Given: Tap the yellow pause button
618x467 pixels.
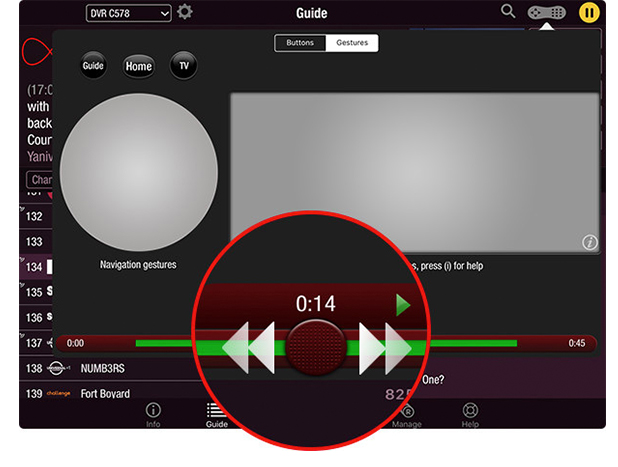Looking at the screenshot, I should click(589, 13).
